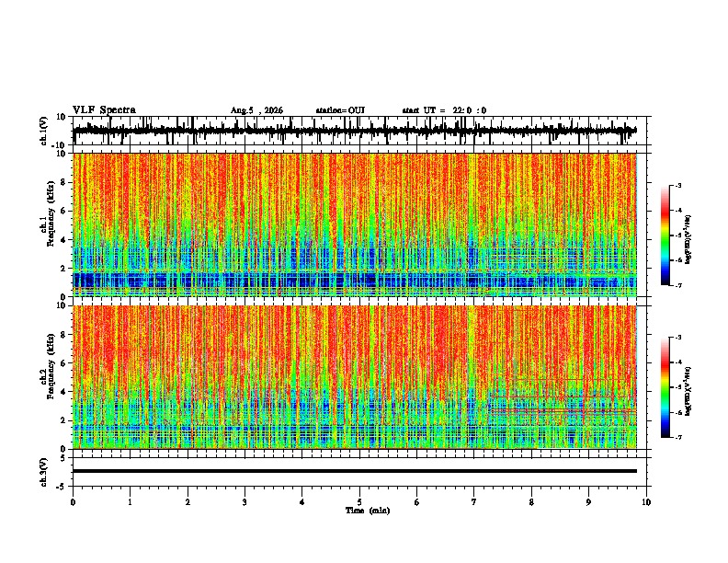Click the "-3" label on ch.2 colorbar
Viewport: 728px width, 563px height.
pyautogui.click(x=678, y=338)
